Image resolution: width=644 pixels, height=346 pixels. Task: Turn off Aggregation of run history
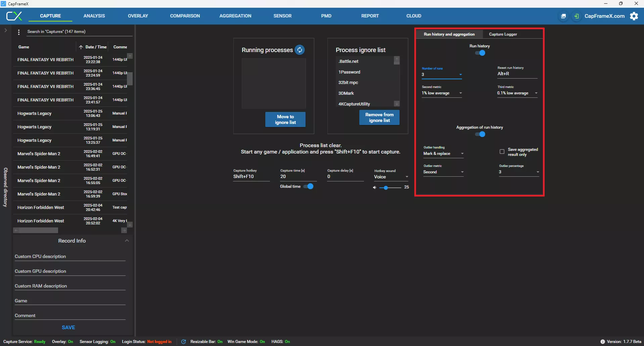tap(480, 134)
